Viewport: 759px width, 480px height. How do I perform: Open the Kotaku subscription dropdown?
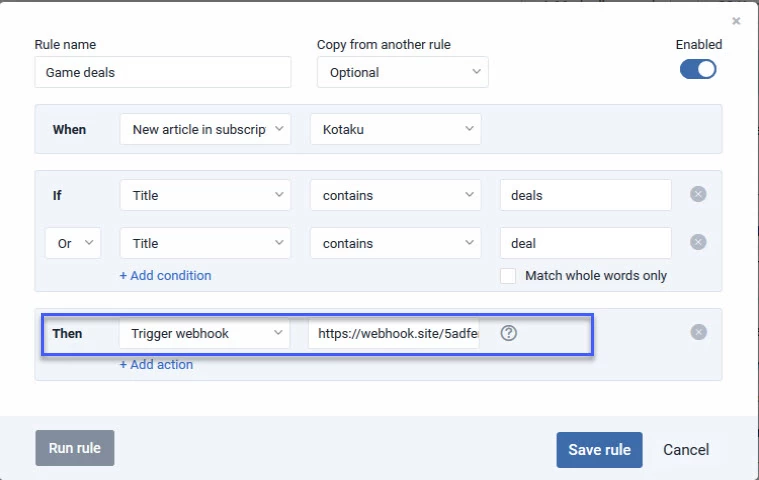click(x=395, y=129)
